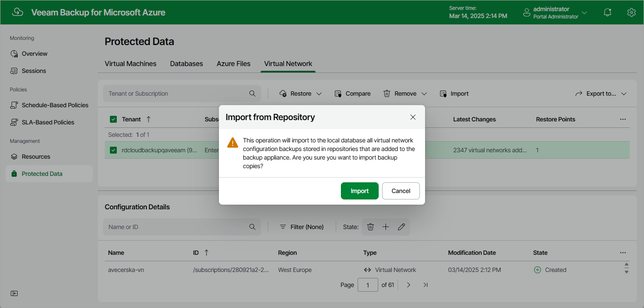Image resolution: width=644 pixels, height=308 pixels.
Task: Click the search magnifier in Tenant field
Action: pyautogui.click(x=252, y=94)
